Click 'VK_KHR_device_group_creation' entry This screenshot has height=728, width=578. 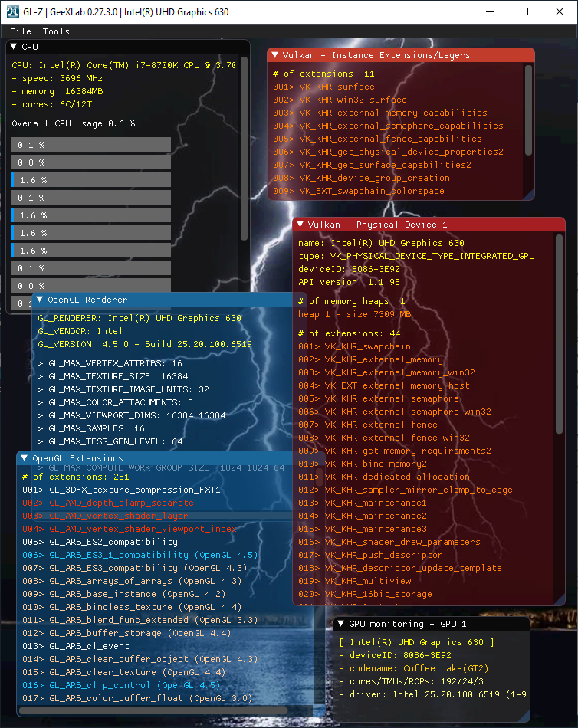coord(362,178)
